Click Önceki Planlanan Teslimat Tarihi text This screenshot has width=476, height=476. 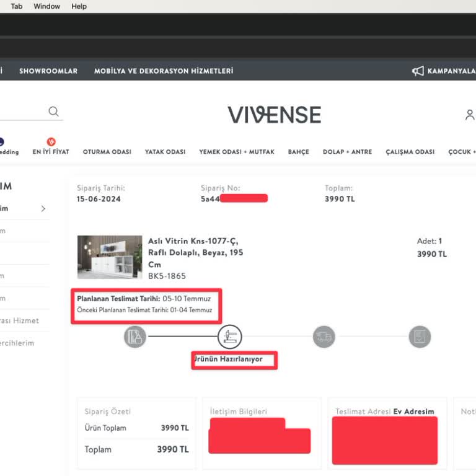[144, 310]
